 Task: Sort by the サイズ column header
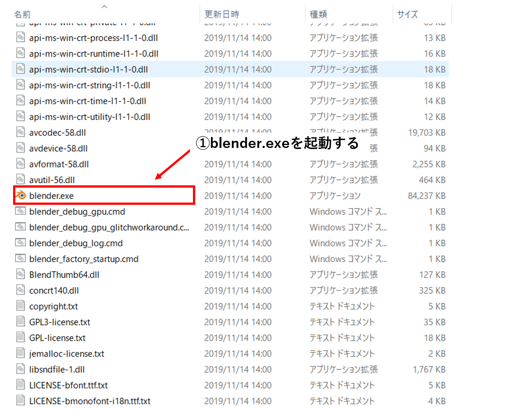[408, 14]
